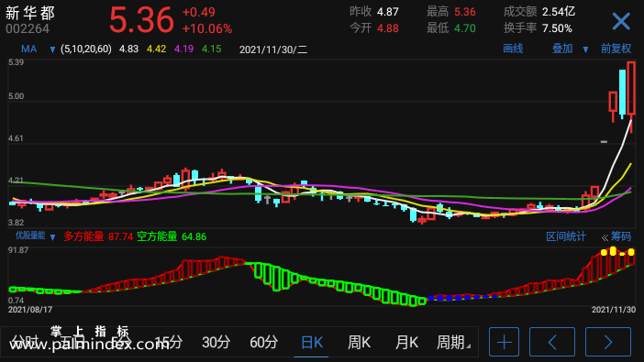Open 区间统计 range statistics
Image resolution: width=644 pixels, height=362 pixels.
tap(565, 236)
